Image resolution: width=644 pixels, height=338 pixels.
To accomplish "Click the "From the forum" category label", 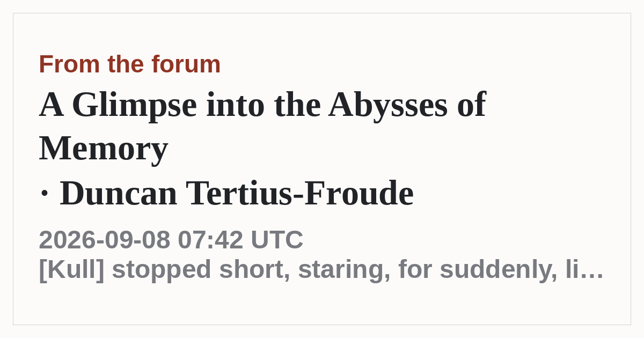I will tap(129, 64).
